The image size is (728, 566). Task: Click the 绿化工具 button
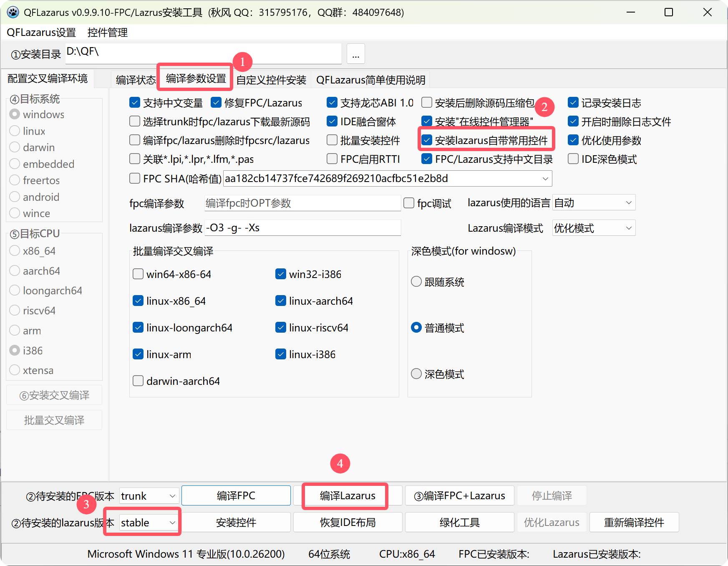pos(459,522)
